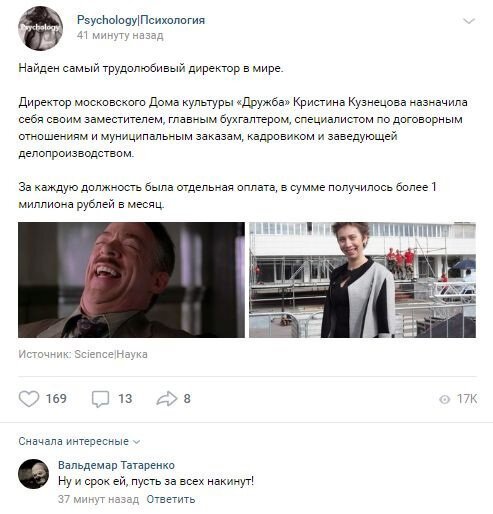Open Вальдемар Татаренко's avatar
Screen dimensions: 493x514
(x=33, y=474)
